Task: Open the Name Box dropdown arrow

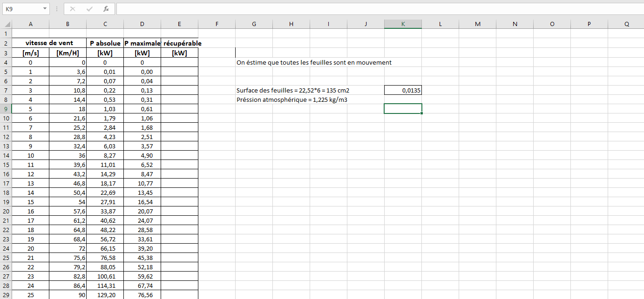Action: tap(45, 9)
